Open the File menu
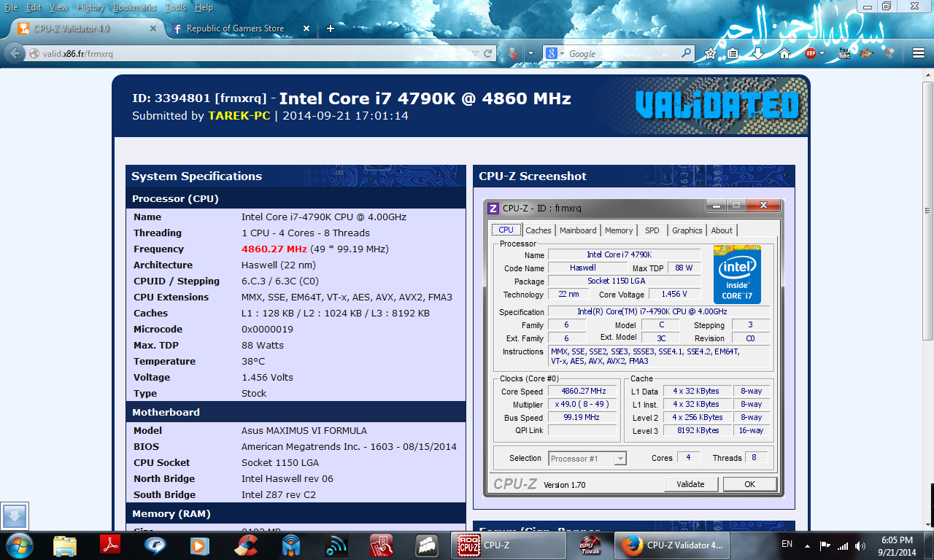Viewport: 934px width, 560px height. point(11,7)
